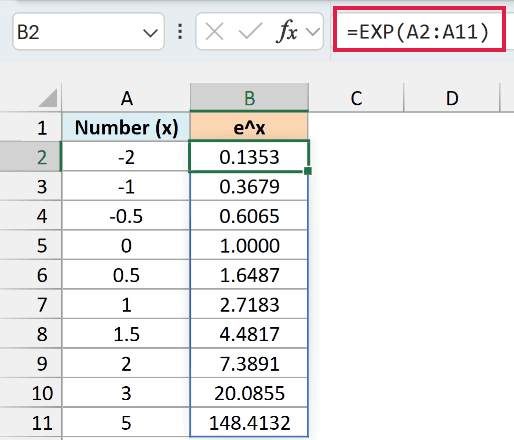This screenshot has height=440, width=514.
Task: Select cell A7 containing 1
Action: coord(126,304)
